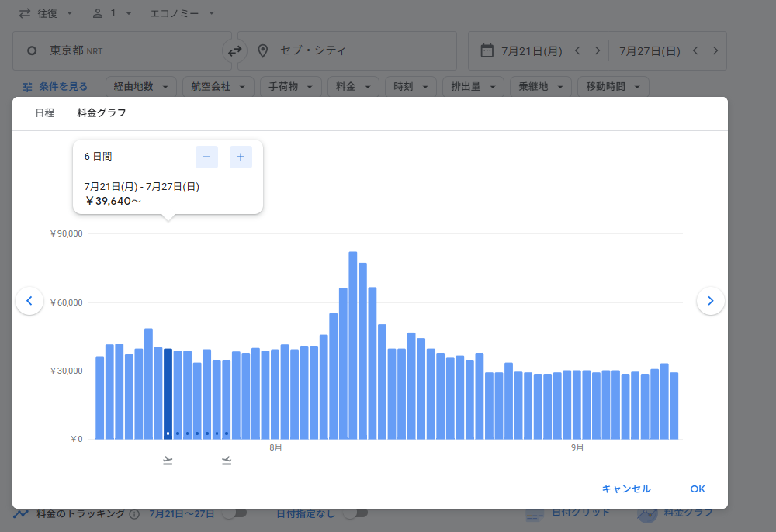
Task: Go to next day for 7月21日 departure
Action: tap(598, 50)
